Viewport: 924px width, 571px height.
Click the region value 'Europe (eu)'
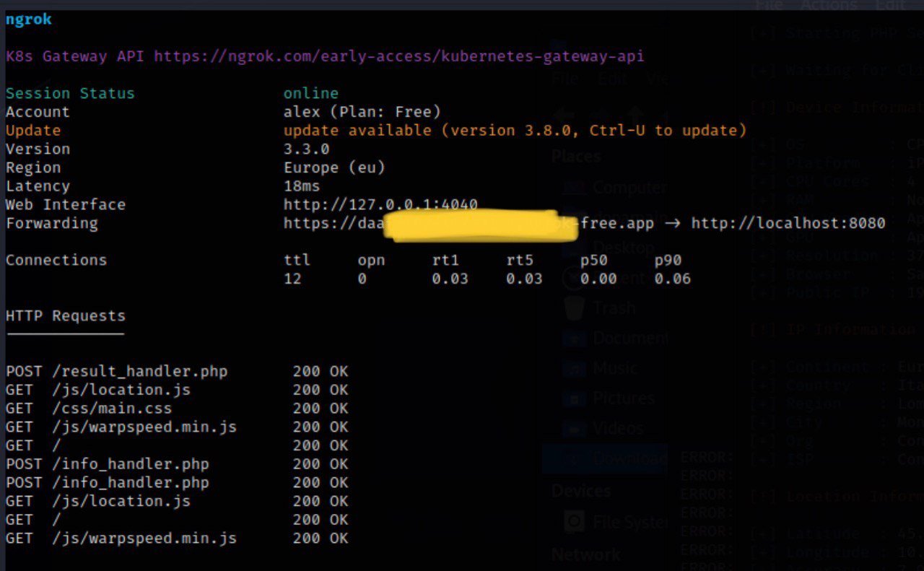click(x=334, y=167)
